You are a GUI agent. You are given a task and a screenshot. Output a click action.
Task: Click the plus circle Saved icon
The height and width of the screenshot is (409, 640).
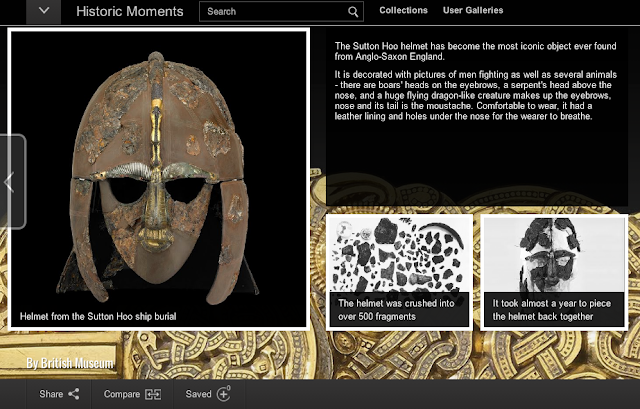pos(223,394)
